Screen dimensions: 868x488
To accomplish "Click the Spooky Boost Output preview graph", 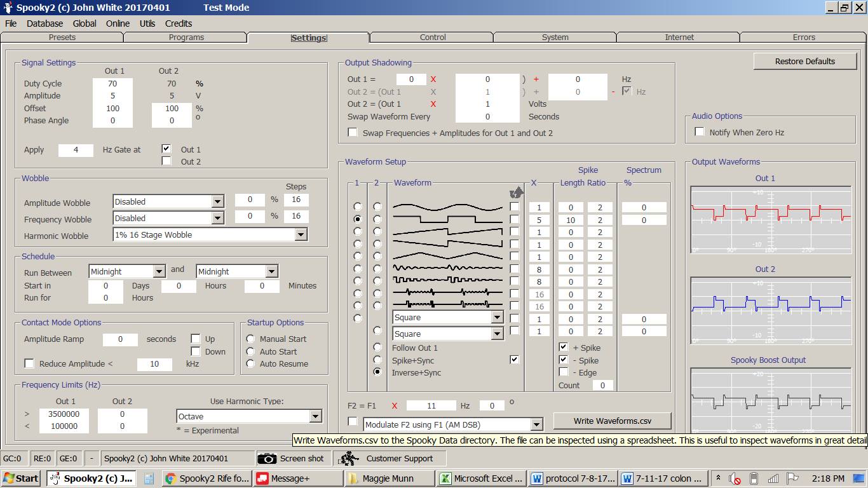I will click(770, 400).
